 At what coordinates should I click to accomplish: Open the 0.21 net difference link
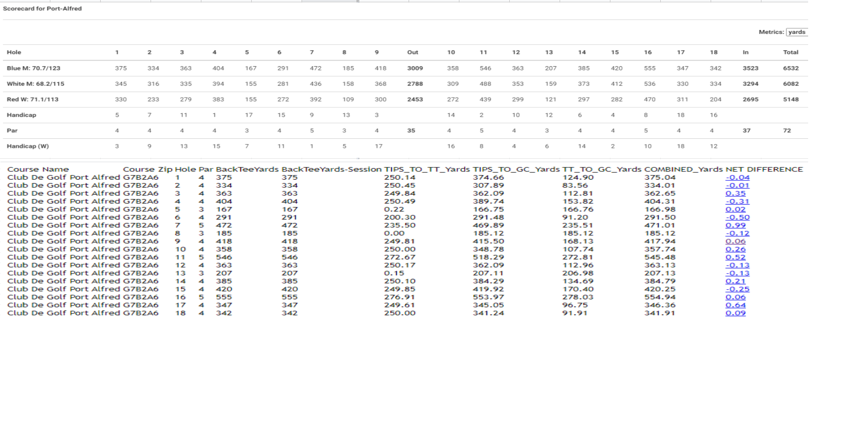(736, 281)
